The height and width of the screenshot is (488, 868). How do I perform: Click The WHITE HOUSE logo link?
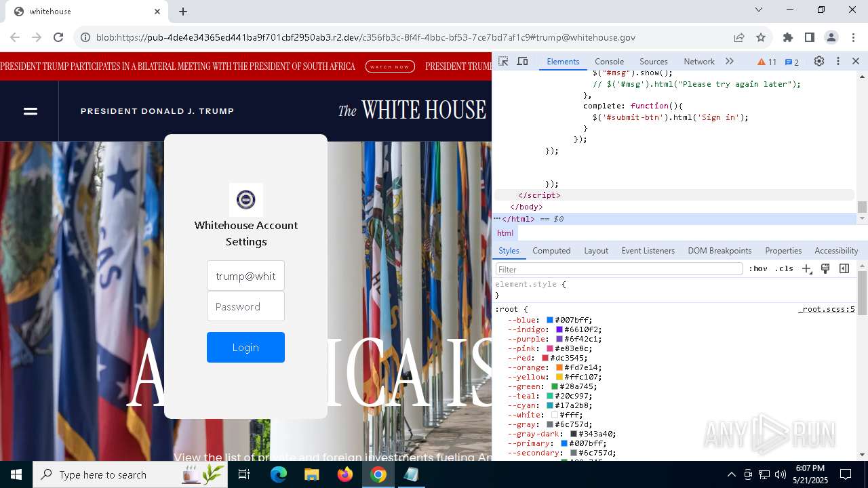pos(412,110)
